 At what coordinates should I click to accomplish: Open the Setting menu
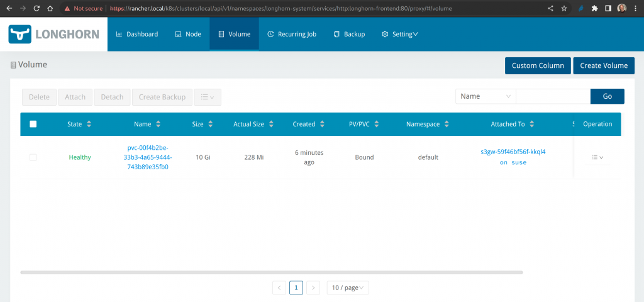pyautogui.click(x=400, y=34)
